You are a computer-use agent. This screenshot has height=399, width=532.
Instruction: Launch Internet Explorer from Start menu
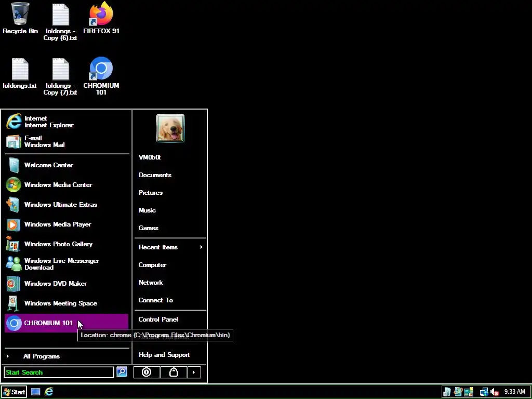click(x=67, y=122)
